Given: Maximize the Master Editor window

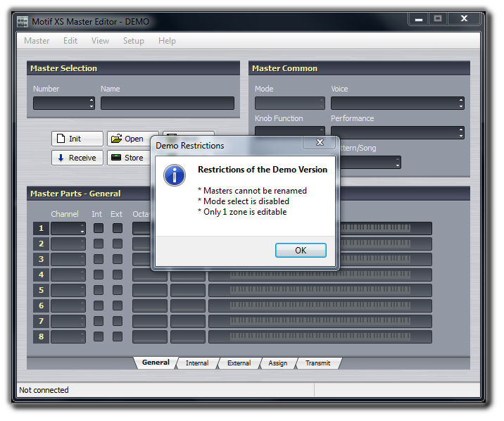Looking at the screenshot, I should pos(437,18).
